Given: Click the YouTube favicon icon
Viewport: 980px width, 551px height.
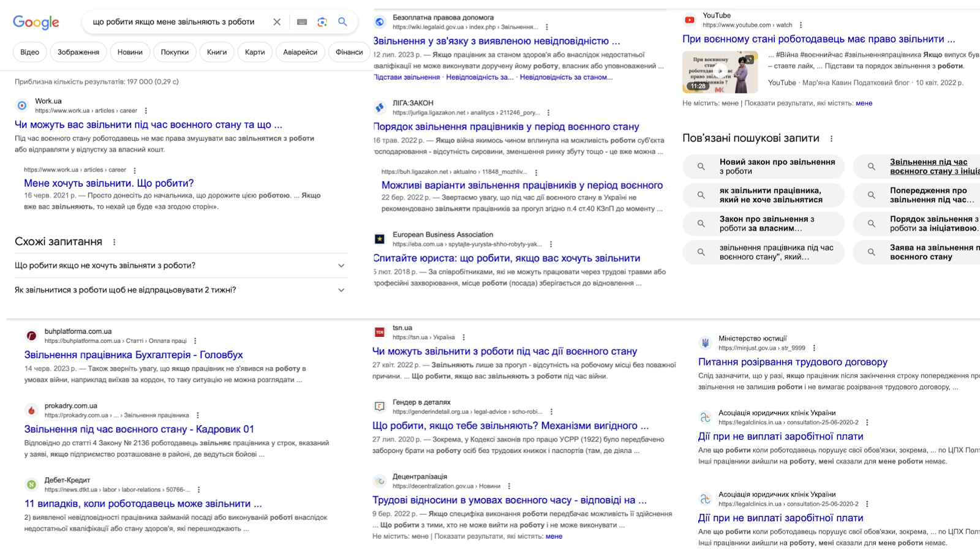Looking at the screenshot, I should point(690,20).
